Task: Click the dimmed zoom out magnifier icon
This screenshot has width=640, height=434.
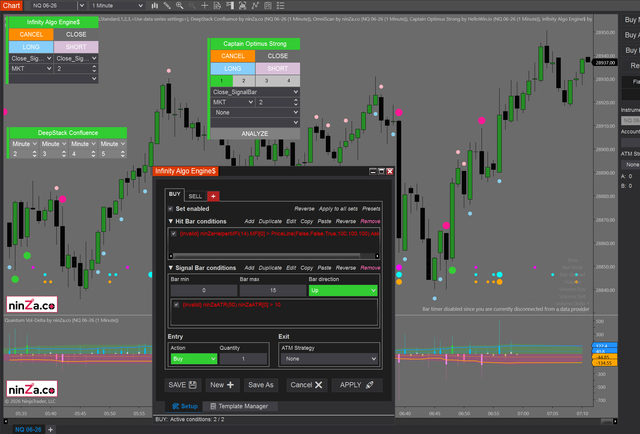Action: click(192, 6)
